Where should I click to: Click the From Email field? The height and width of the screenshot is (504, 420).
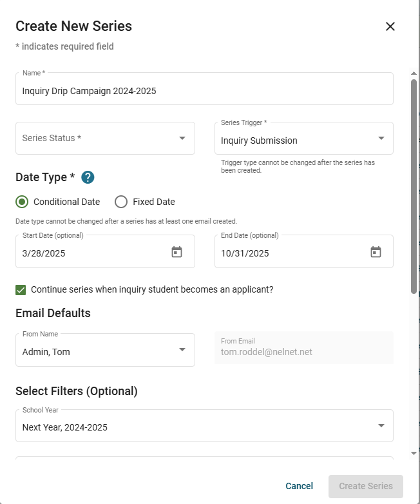303,352
